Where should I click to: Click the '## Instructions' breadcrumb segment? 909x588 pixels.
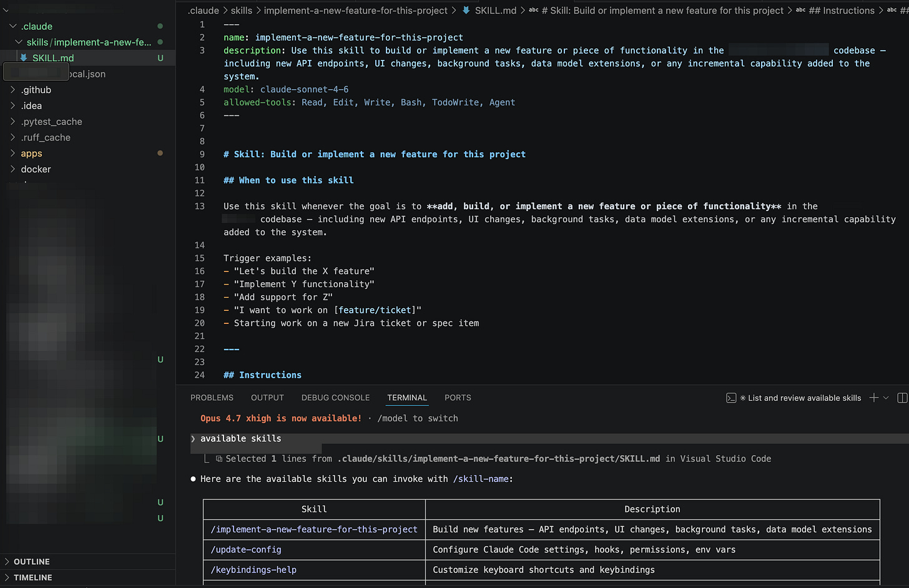click(x=842, y=11)
